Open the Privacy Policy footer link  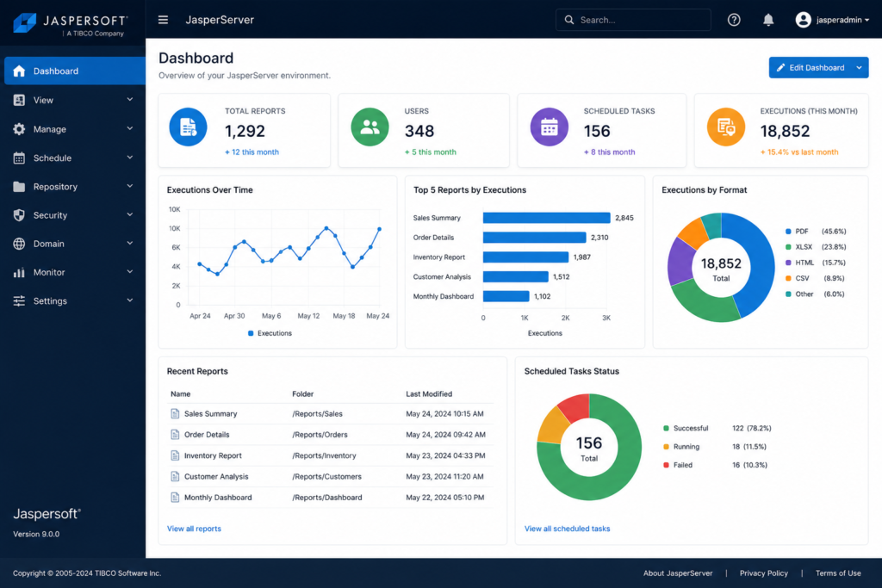pyautogui.click(x=763, y=573)
